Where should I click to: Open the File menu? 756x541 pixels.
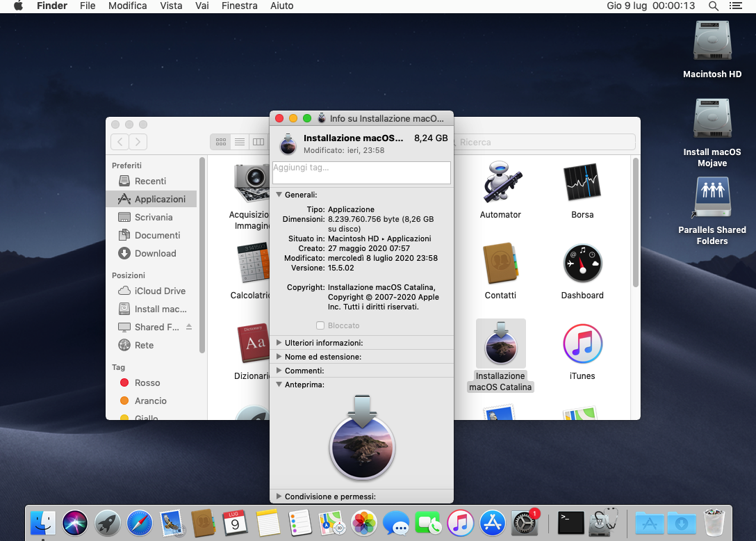[x=88, y=6]
